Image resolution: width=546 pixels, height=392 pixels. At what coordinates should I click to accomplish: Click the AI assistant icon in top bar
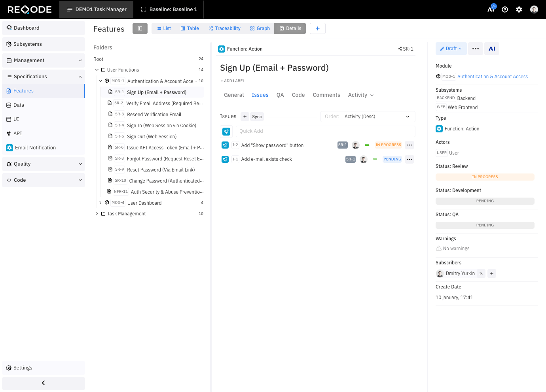[491, 9]
